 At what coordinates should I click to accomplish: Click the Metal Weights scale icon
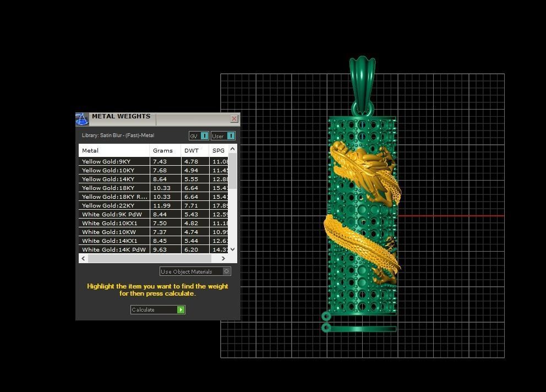click(x=82, y=119)
